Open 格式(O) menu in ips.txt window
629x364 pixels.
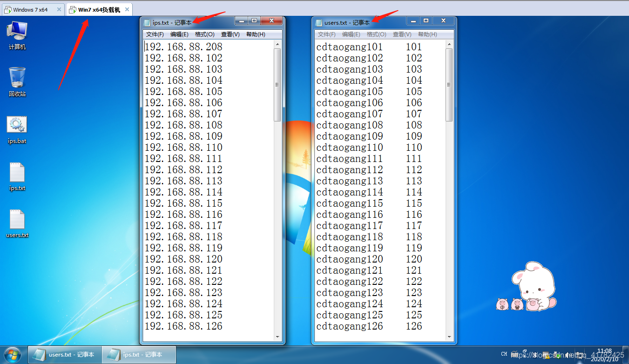205,34
